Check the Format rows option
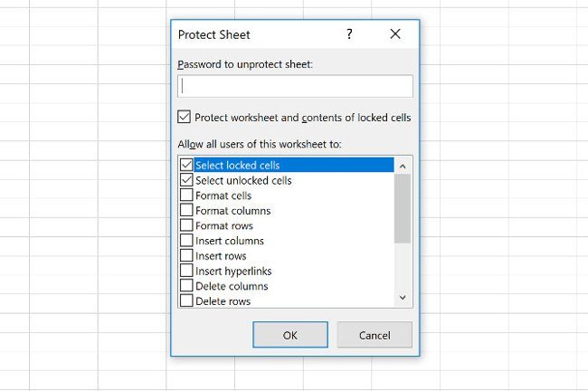 (x=186, y=225)
